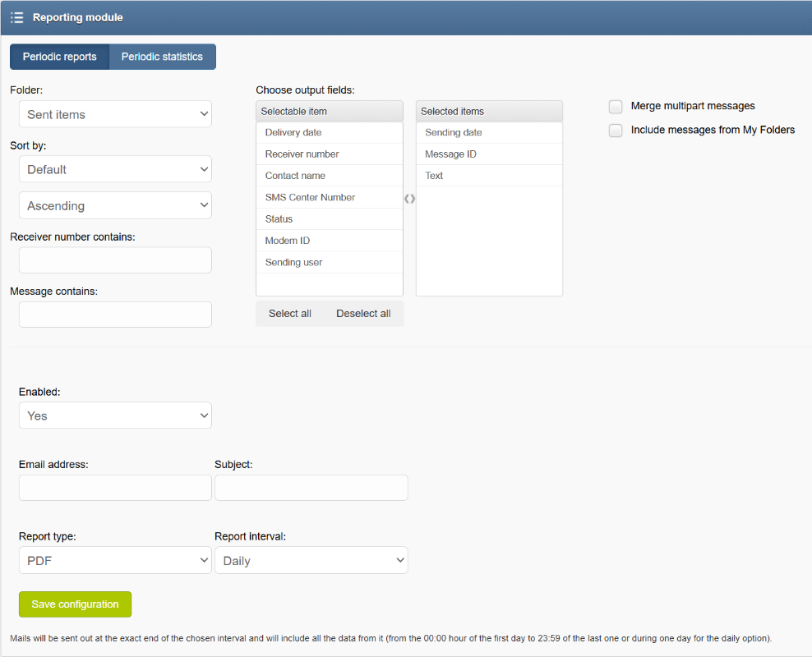Image resolution: width=812 pixels, height=657 pixels.
Task: Switch to Periodic statistics tab
Action: coord(162,57)
